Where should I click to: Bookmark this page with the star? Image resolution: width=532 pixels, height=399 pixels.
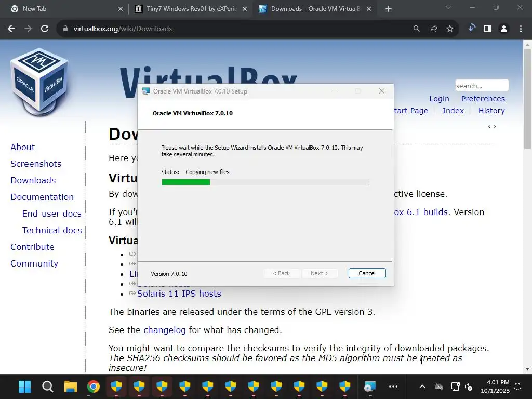point(450,29)
